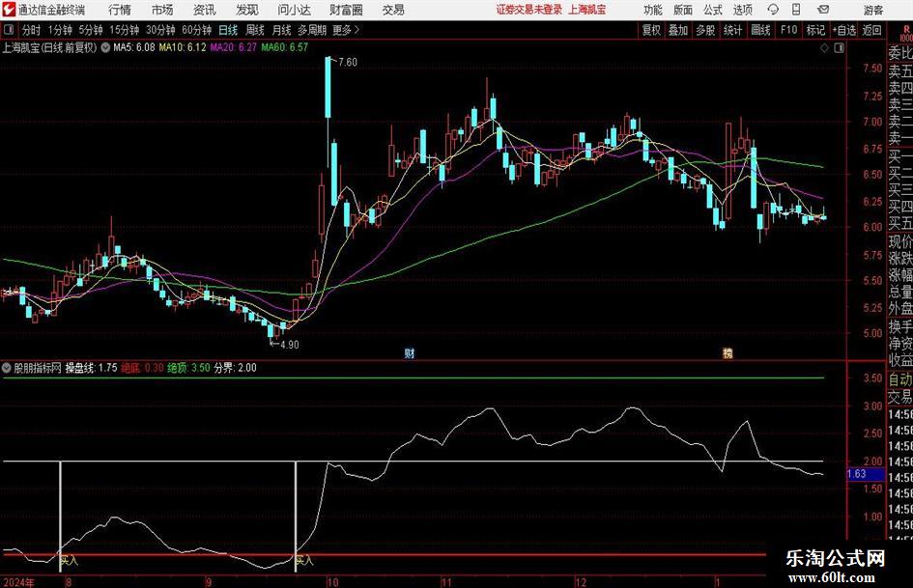Click the 7.60 high price label
Screen dimensions: 913x588
pos(348,62)
